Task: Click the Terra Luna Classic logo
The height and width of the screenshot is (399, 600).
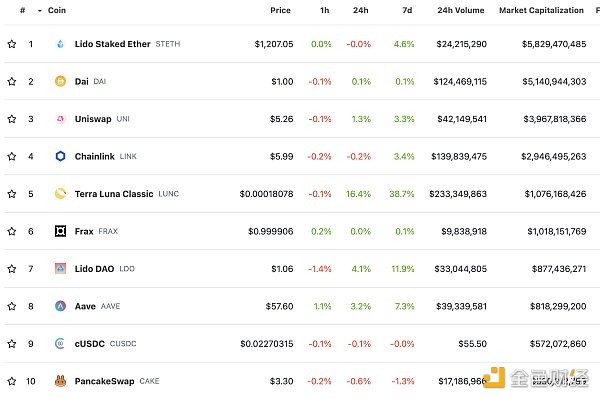Action: pos(60,194)
